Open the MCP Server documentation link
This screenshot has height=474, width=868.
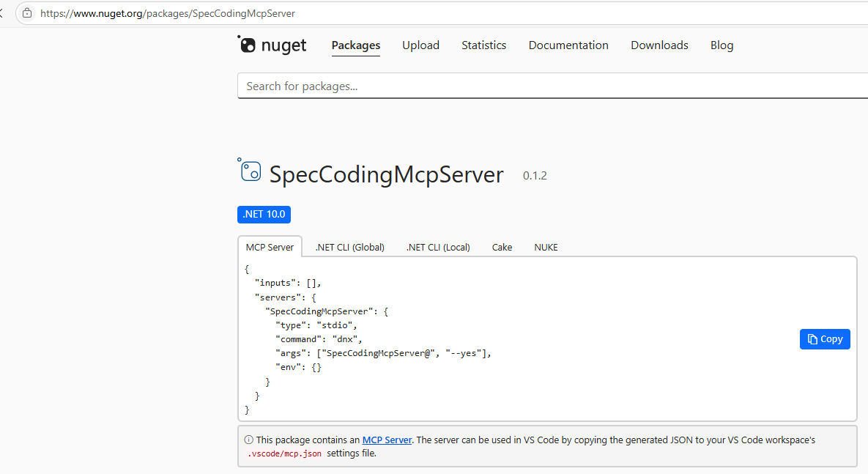(387, 440)
